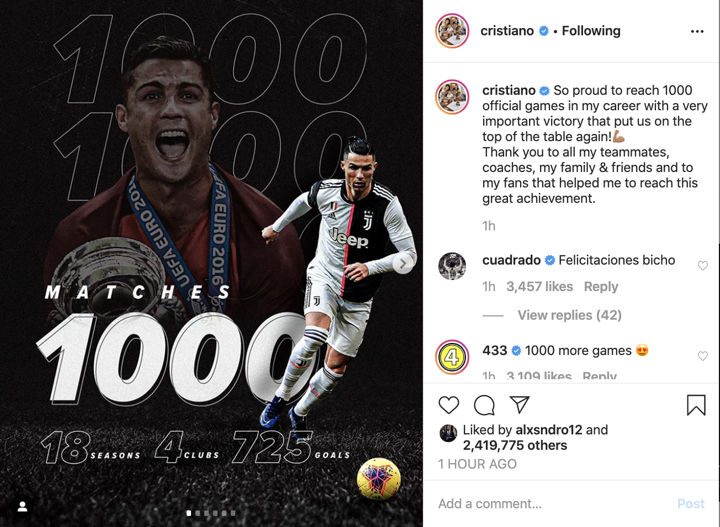Save post with bookmark icon

(696, 405)
